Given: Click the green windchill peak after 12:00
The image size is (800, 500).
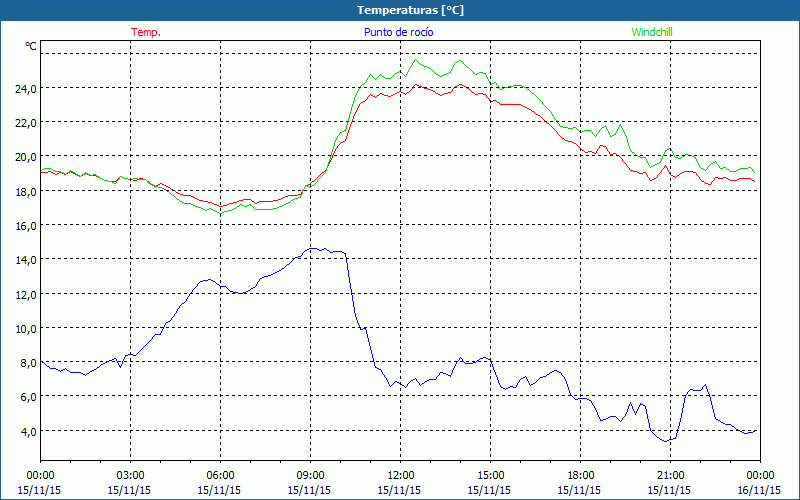Looking at the screenshot, I should coord(415,60).
